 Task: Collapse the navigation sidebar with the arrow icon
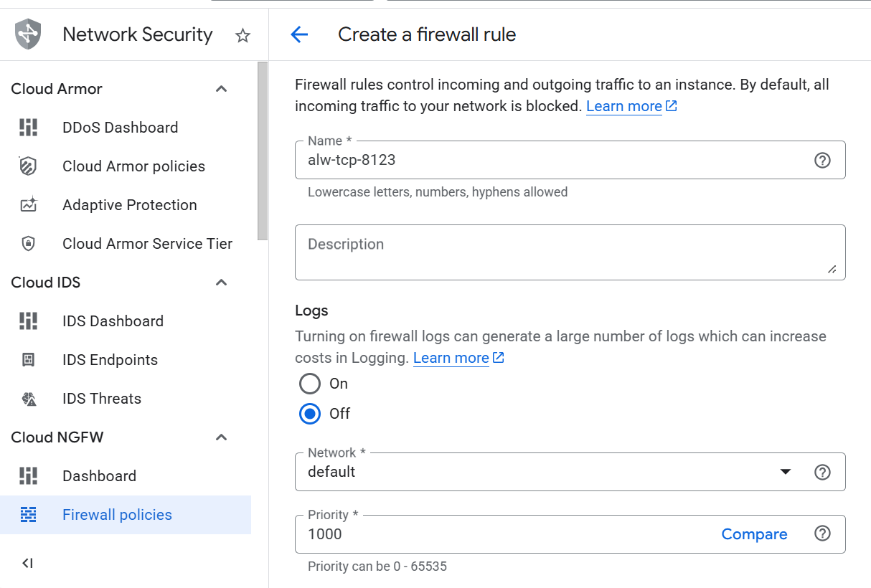[x=27, y=563]
